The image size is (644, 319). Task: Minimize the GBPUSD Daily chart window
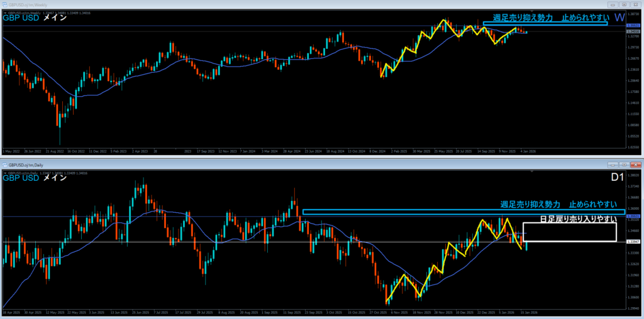pos(613,165)
